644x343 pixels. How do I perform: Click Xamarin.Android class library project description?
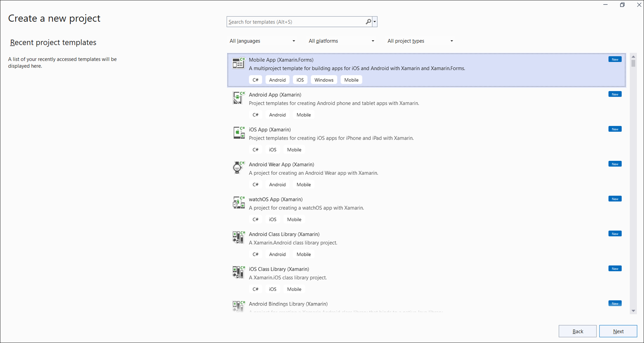point(293,243)
